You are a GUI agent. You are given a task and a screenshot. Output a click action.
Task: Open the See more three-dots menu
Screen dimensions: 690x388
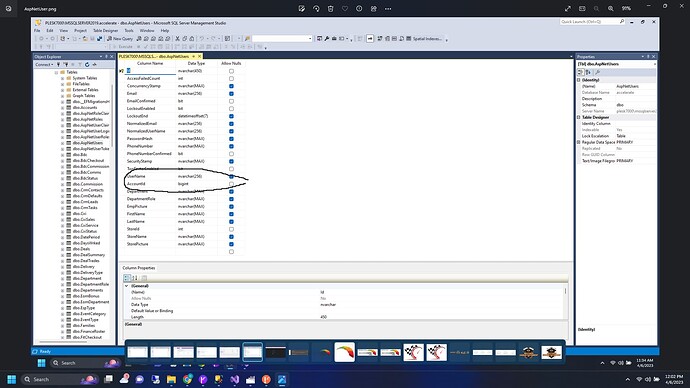click(388, 8)
